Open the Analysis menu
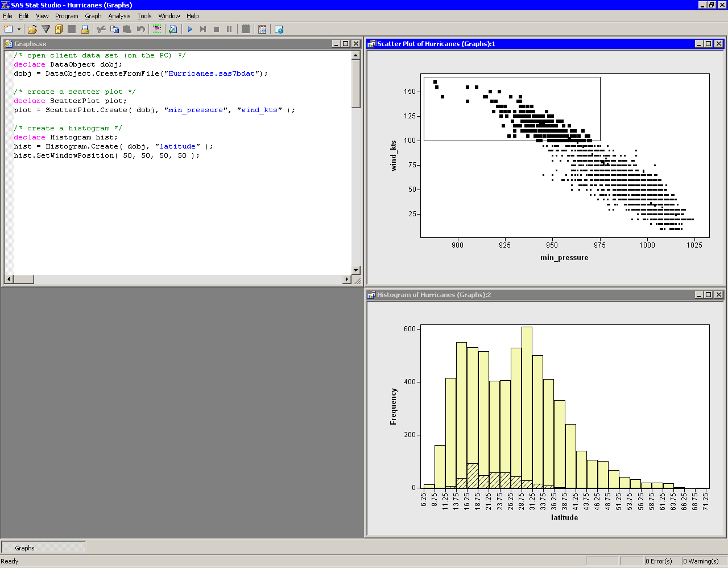This screenshot has width=728, height=568. tap(119, 16)
